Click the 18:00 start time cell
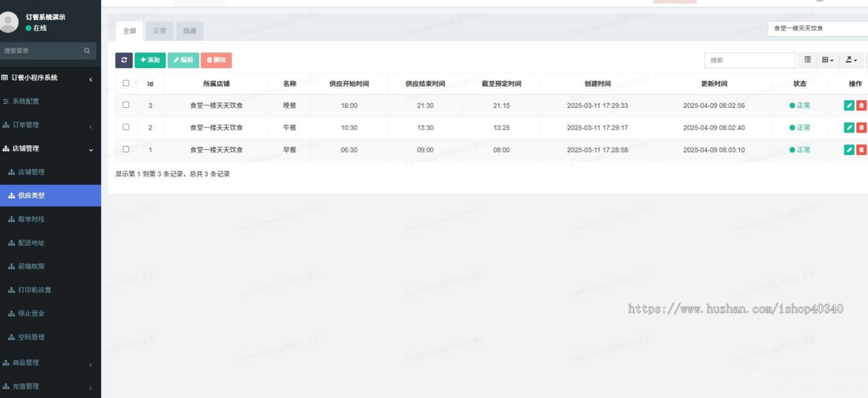Screen dimensions: 868x398 (x=349, y=106)
